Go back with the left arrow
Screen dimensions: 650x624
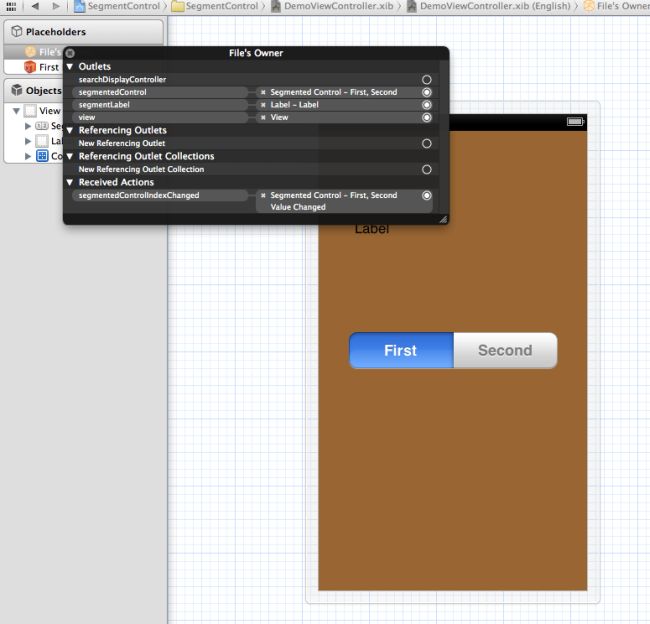click(x=33, y=6)
